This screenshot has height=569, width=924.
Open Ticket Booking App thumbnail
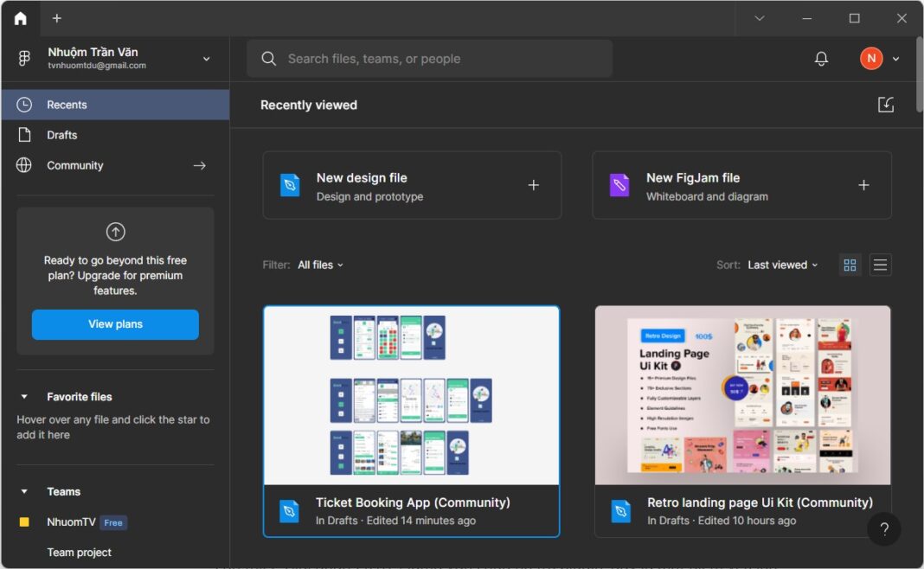tap(411, 395)
